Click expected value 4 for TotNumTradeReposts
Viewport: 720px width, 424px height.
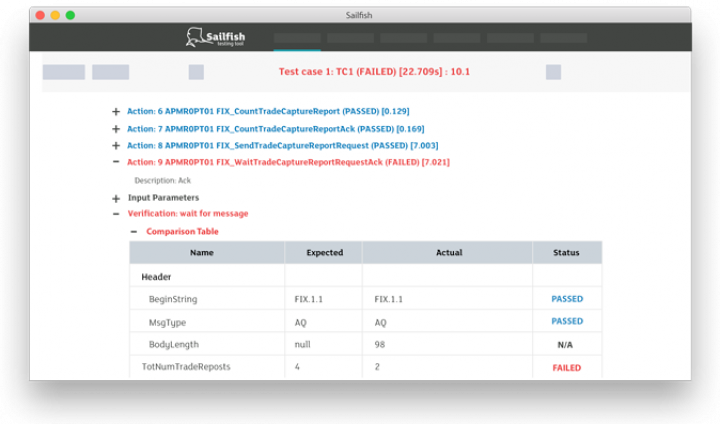tap(297, 367)
